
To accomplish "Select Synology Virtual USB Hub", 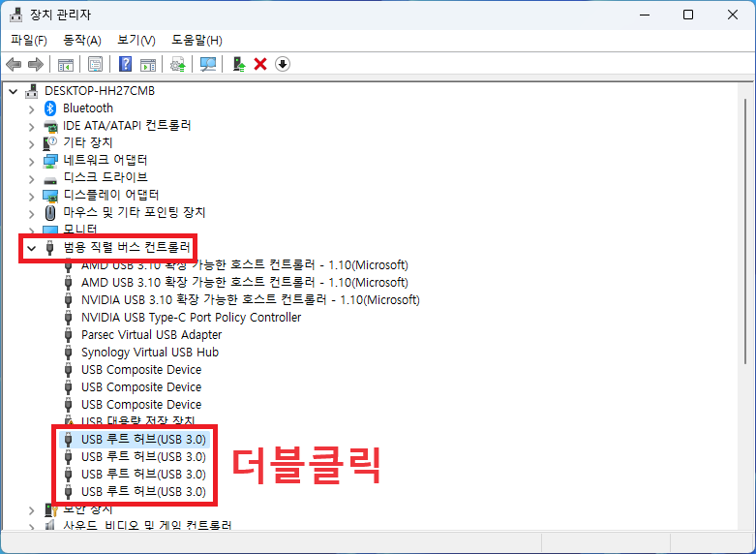I will (150, 352).
